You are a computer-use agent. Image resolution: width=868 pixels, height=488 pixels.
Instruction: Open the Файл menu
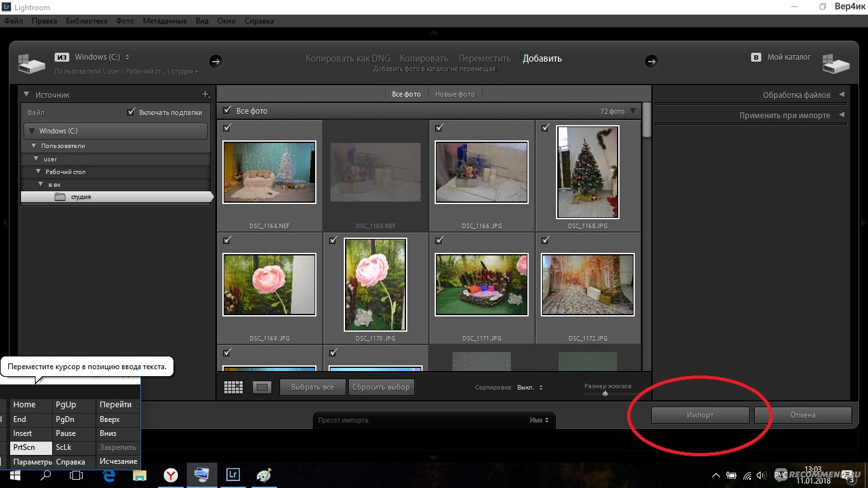pos(13,21)
